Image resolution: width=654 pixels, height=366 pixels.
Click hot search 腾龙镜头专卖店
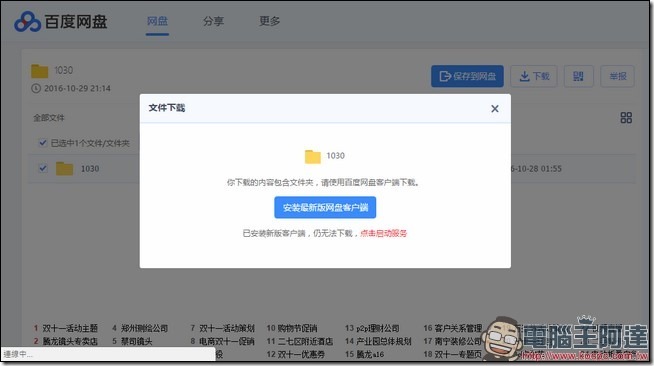(x=70, y=341)
